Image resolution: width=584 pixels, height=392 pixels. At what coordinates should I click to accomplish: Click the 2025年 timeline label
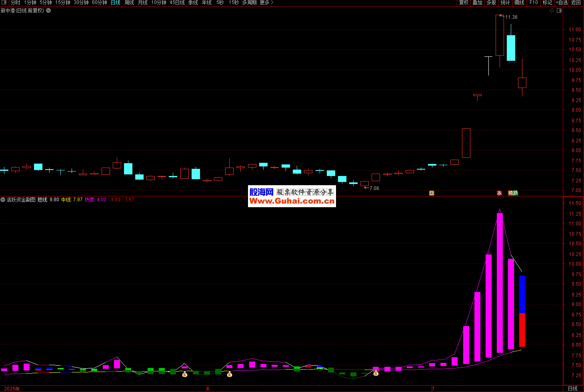tap(12, 389)
